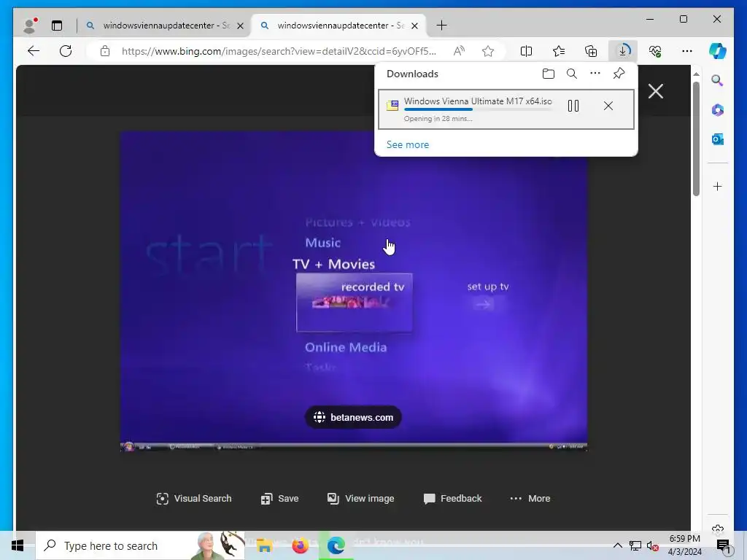Open notification center icon
747x560 pixels.
[723, 545]
